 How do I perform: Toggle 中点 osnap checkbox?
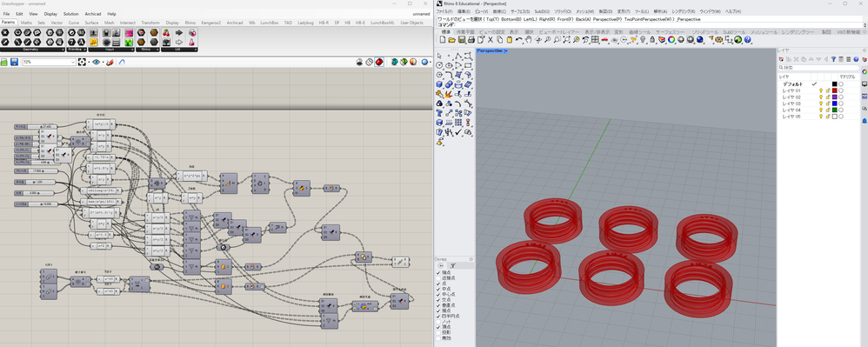pos(438,289)
